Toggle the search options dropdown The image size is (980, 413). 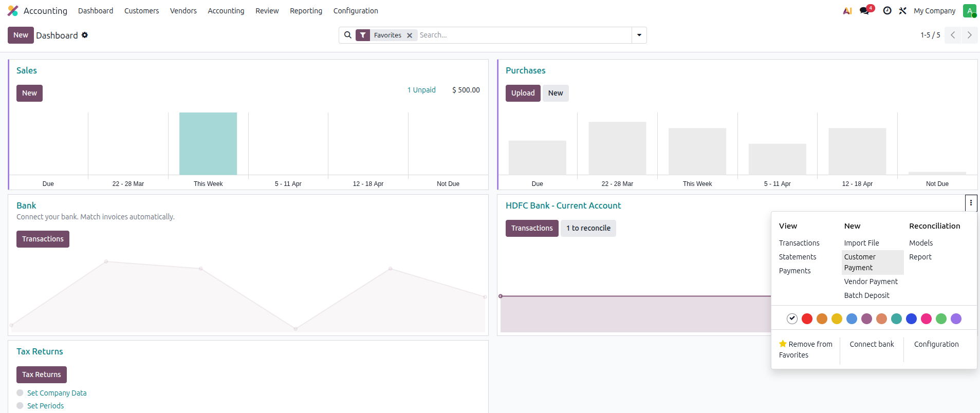pyautogui.click(x=639, y=35)
